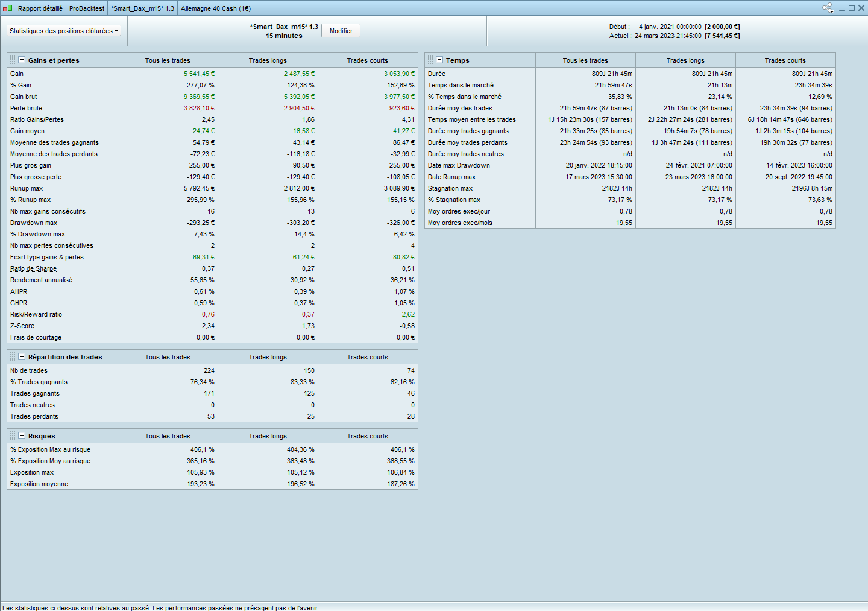Click the candlestick application icon in title bar
Viewport: 868px width, 611px height.
(8, 8)
